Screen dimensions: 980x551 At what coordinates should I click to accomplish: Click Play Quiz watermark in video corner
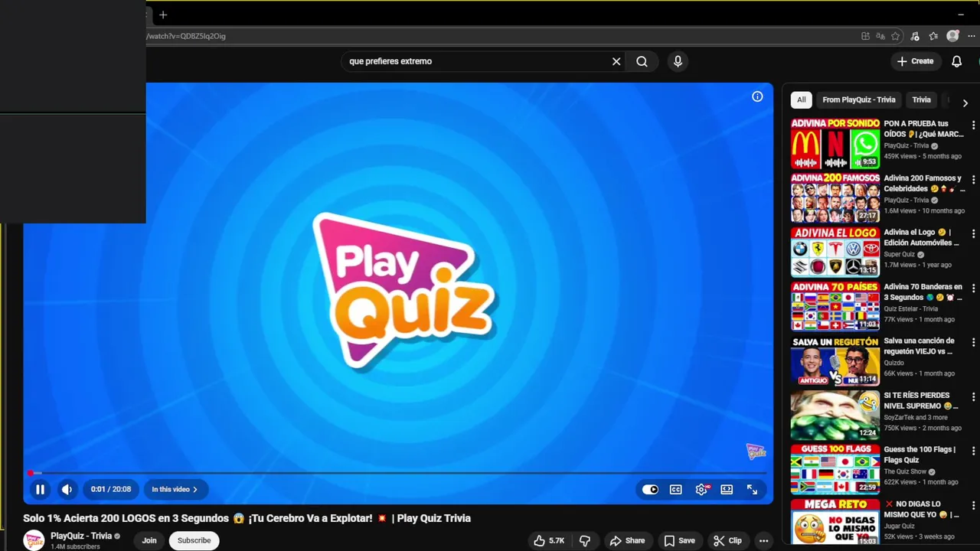[756, 452]
